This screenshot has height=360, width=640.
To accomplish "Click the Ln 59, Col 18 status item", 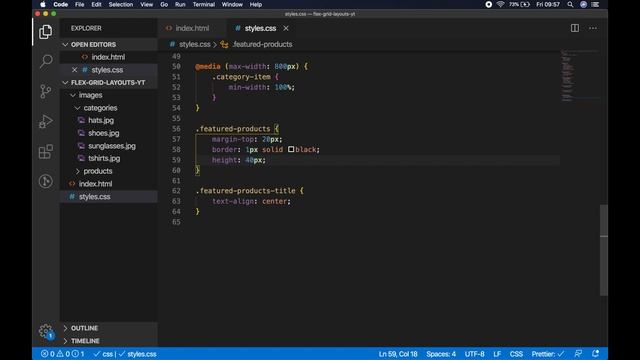I will 398,354.
